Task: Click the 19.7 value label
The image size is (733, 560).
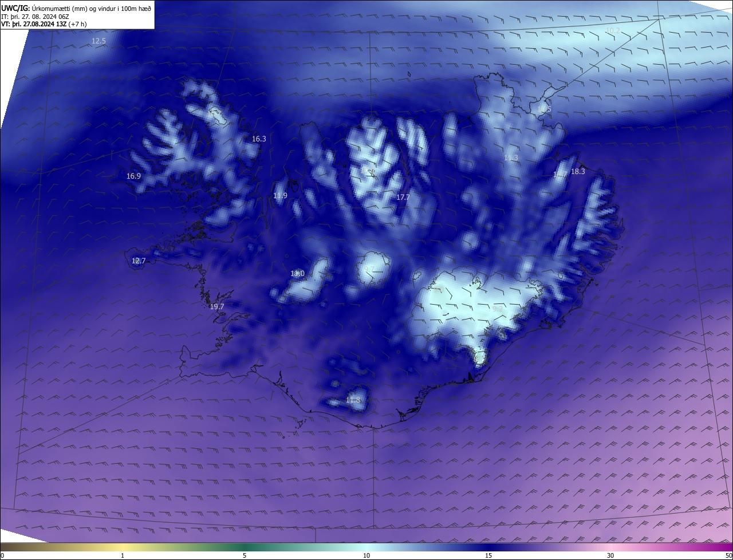Action: point(217,307)
